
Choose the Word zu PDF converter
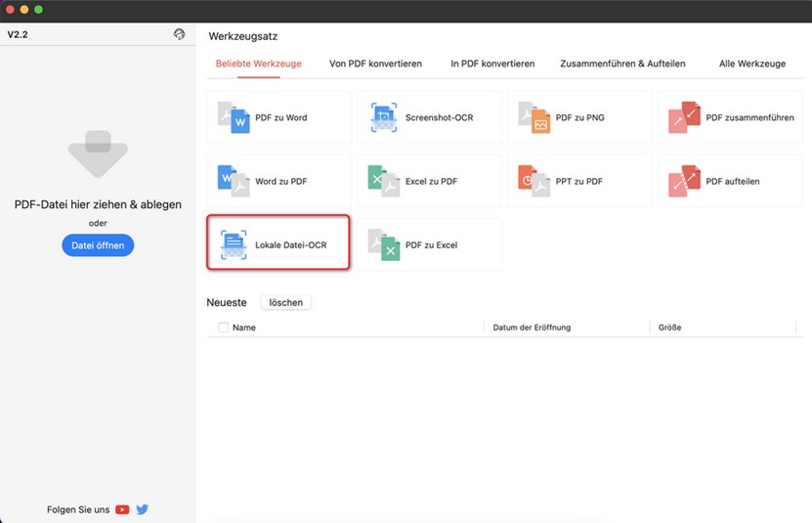point(278,181)
